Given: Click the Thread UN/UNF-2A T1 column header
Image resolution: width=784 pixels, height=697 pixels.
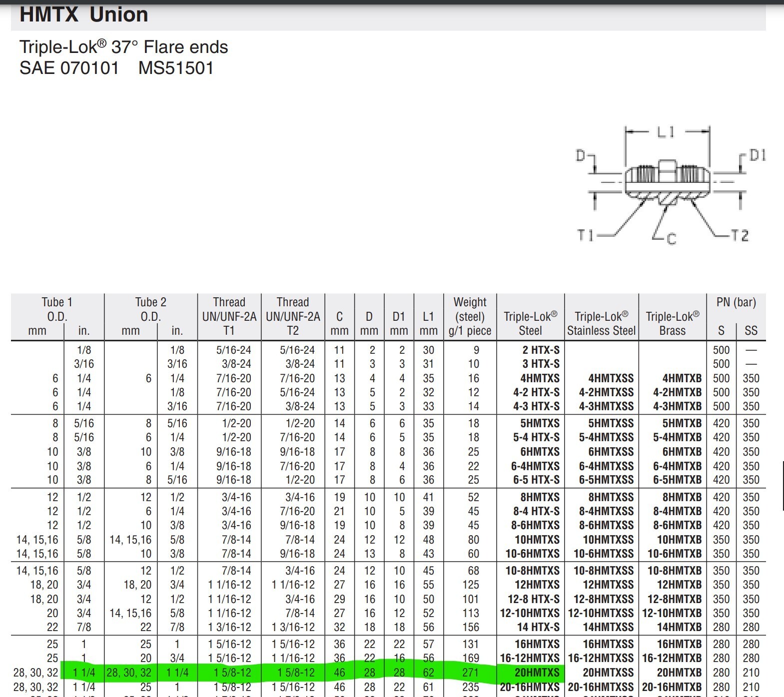Looking at the screenshot, I should tap(229, 316).
